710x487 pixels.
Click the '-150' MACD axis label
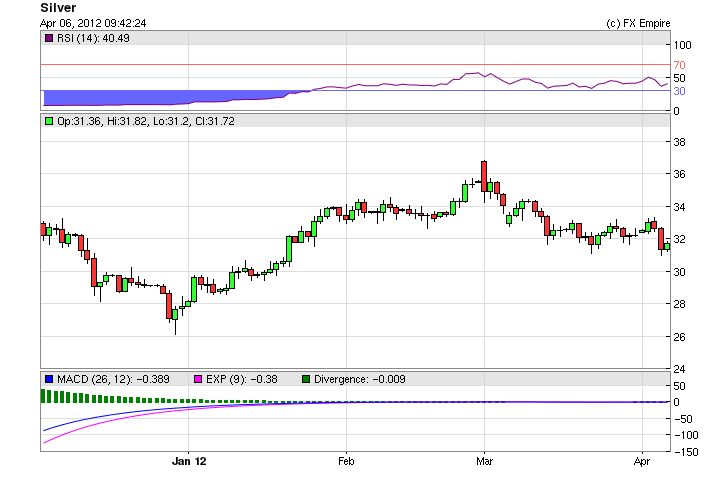point(686,452)
